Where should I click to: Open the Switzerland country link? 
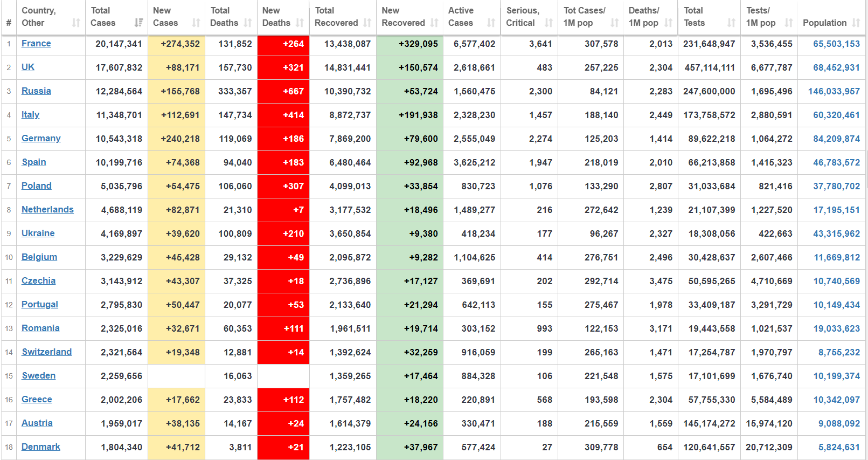point(47,352)
